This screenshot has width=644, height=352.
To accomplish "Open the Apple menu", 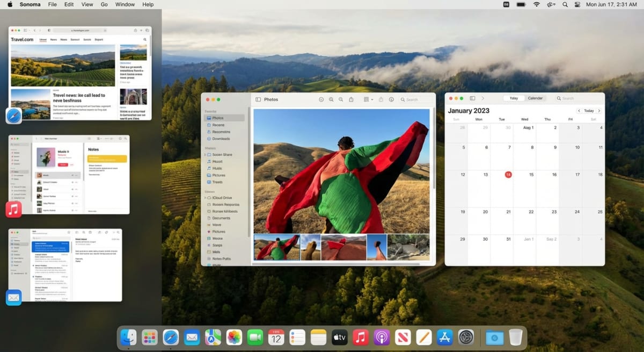I will click(10, 4).
